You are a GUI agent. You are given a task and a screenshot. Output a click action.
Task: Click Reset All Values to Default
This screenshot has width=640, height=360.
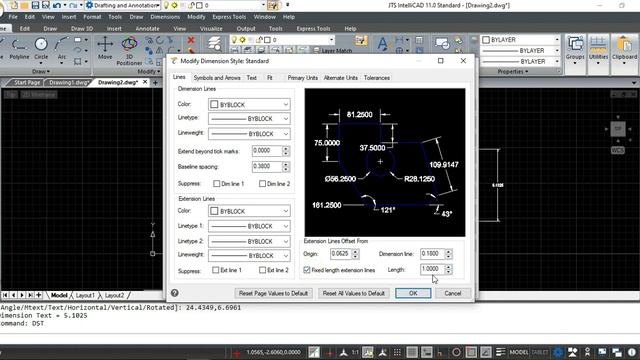(x=353, y=293)
